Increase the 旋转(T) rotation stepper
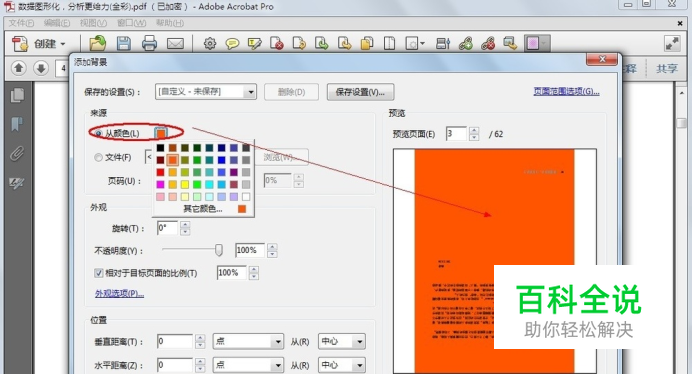The image size is (692, 374). [x=185, y=225]
